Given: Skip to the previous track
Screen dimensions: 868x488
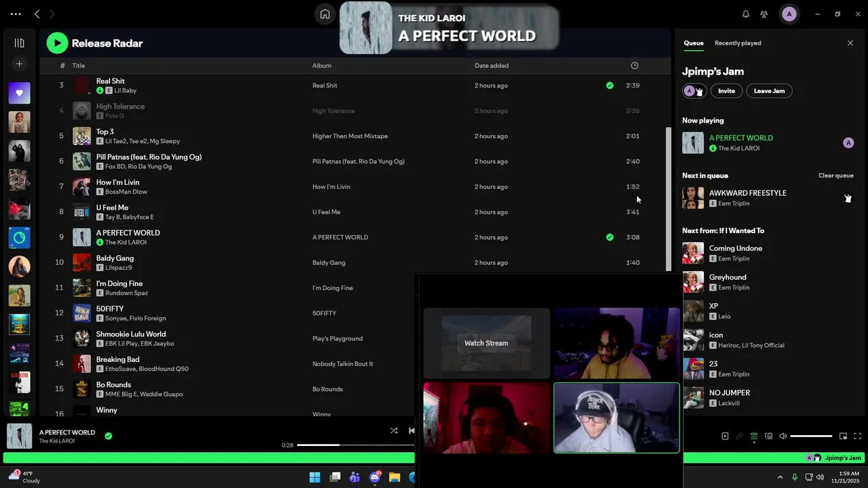Looking at the screenshot, I should coord(411,430).
